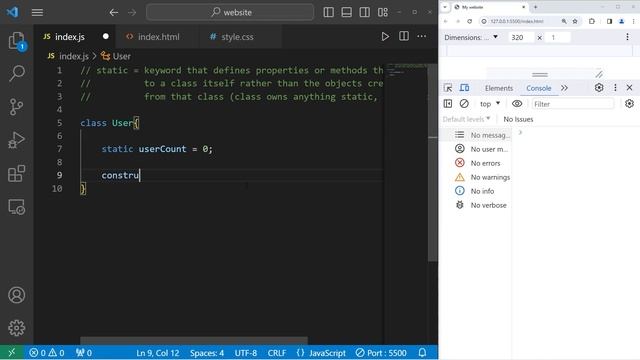640x360 pixels.
Task: Clear console icon
Action: (464, 104)
